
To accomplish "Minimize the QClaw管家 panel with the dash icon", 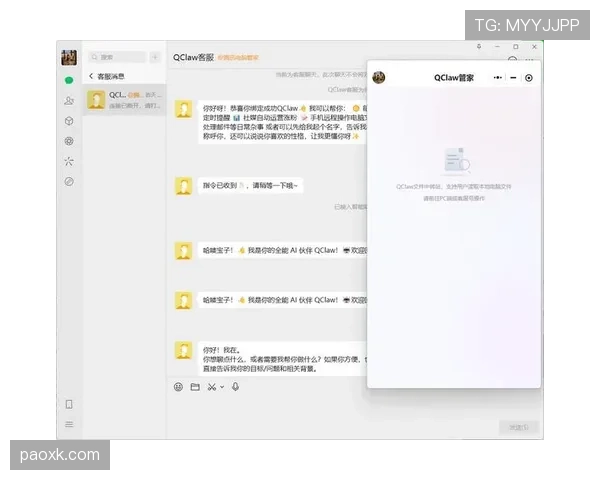I will 513,78.
